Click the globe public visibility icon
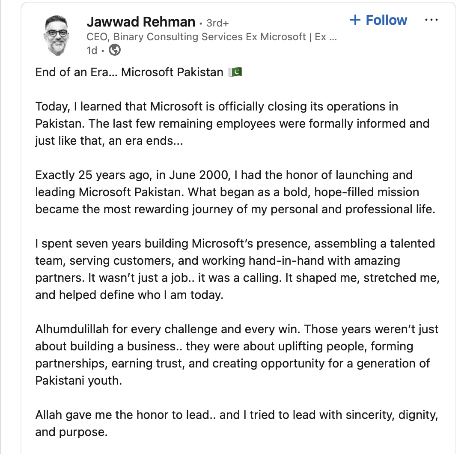476x454 pixels. [115, 50]
